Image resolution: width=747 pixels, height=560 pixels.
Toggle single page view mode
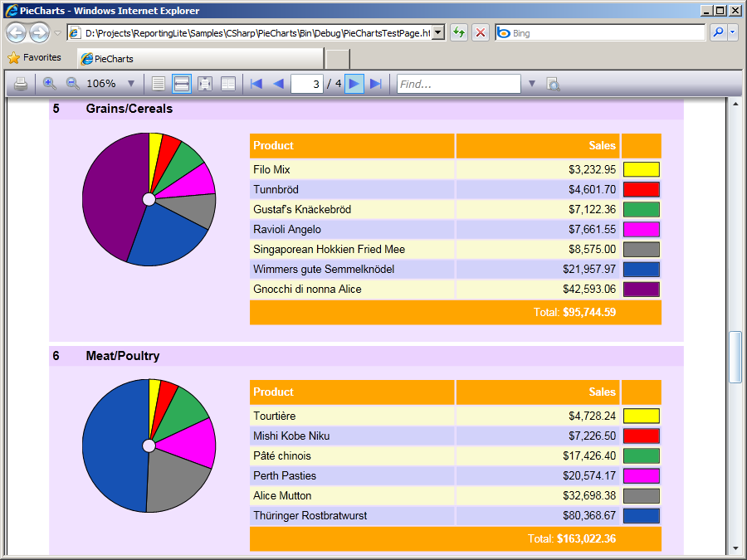point(159,84)
